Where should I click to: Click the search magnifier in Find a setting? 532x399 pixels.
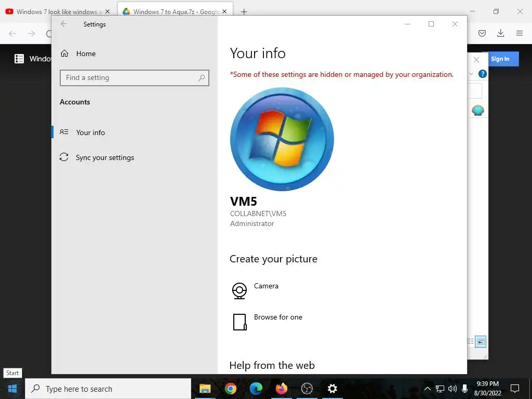pos(202,78)
